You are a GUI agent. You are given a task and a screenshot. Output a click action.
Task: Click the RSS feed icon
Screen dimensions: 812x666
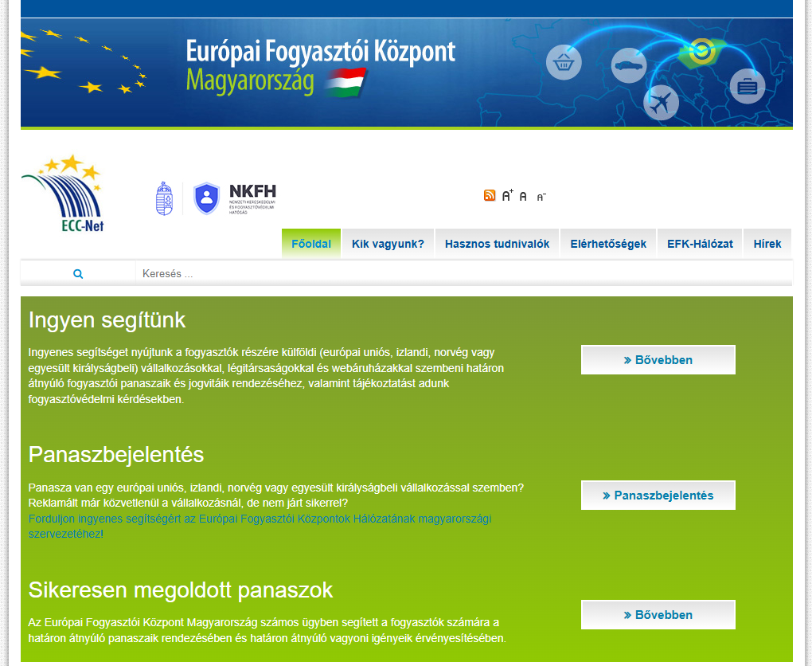click(490, 195)
